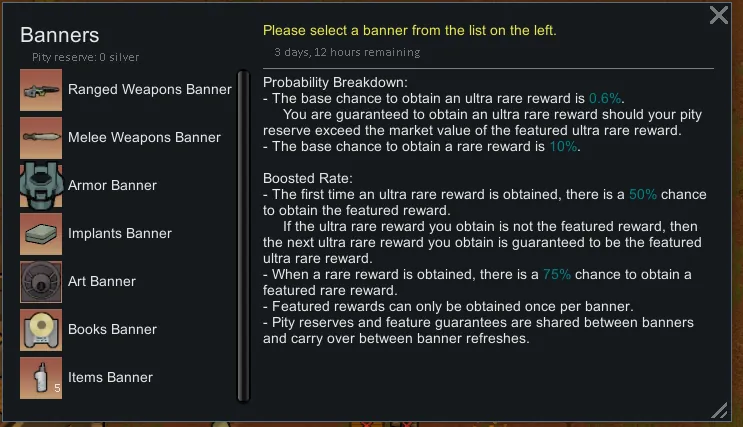
Task: Click the Melee Weapons Banner icon
Action: (41, 138)
